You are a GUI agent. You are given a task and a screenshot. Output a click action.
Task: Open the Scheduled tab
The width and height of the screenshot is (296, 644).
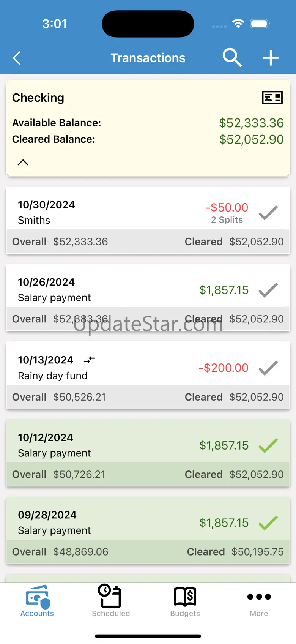111,601
